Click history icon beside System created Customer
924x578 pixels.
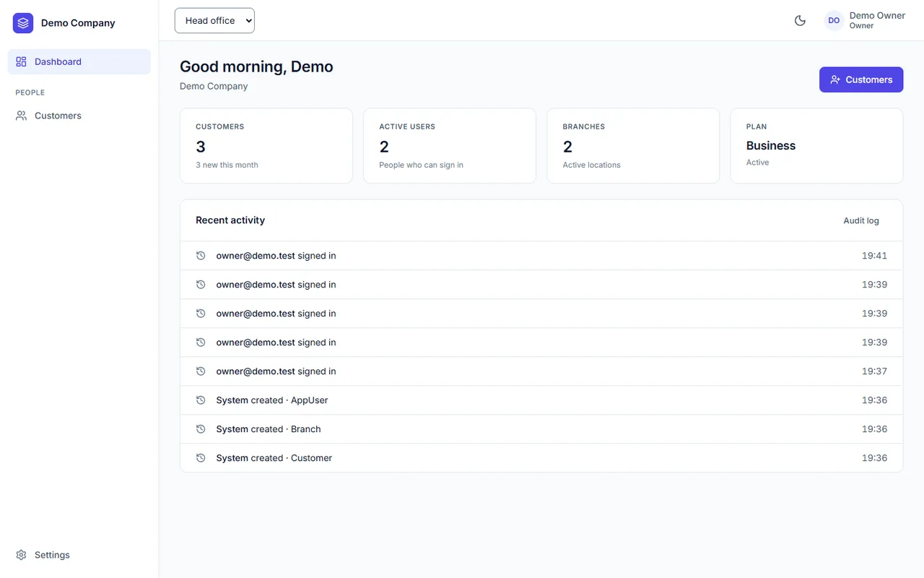201,458
